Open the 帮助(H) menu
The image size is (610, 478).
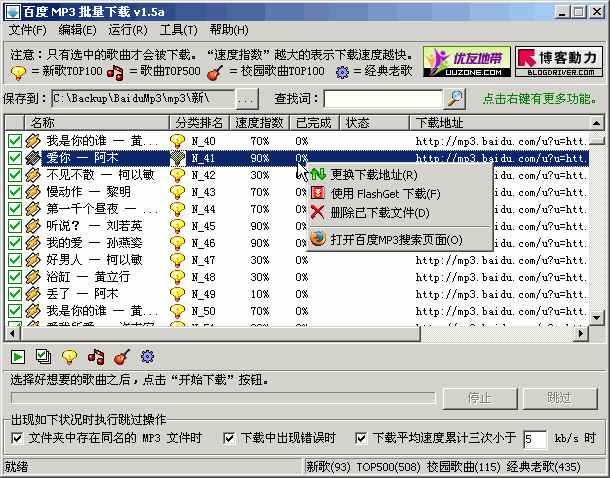[229, 30]
